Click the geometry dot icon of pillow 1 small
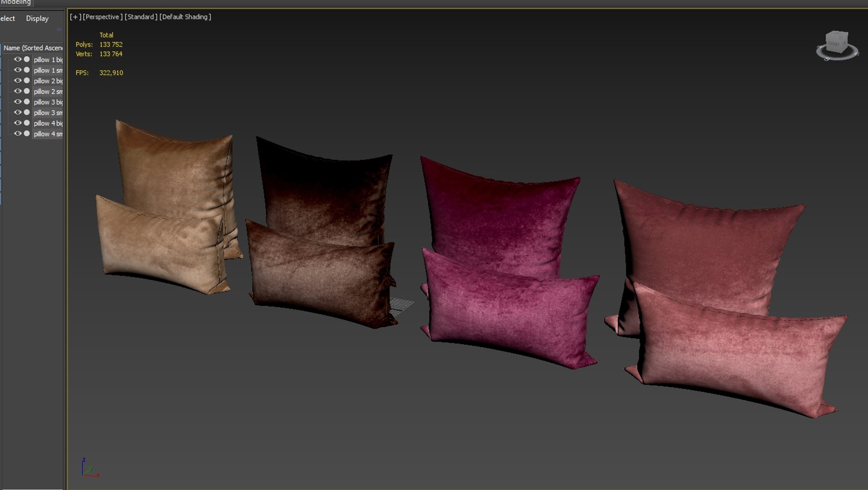868x490 pixels. tap(27, 70)
